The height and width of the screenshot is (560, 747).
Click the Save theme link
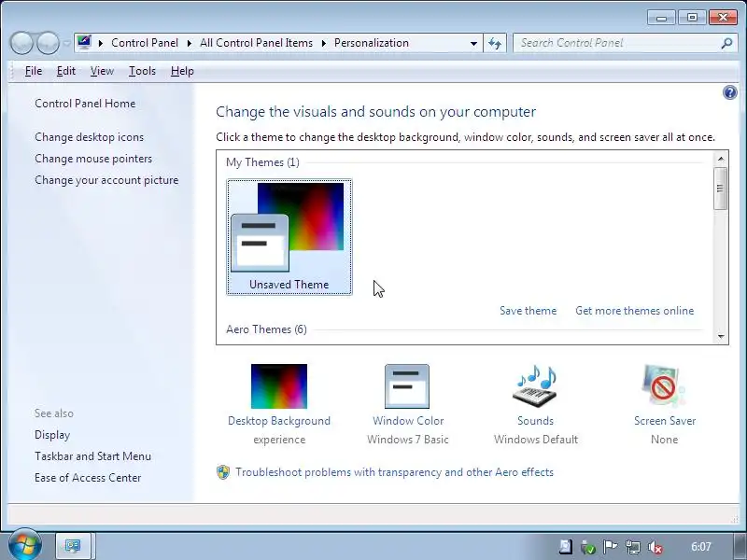pyautogui.click(x=528, y=311)
